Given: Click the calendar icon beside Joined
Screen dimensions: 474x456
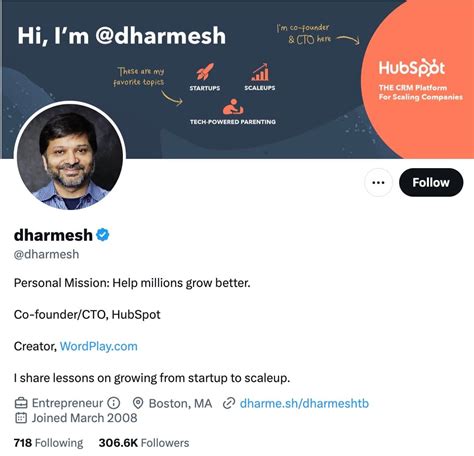Looking at the screenshot, I should [x=21, y=418].
